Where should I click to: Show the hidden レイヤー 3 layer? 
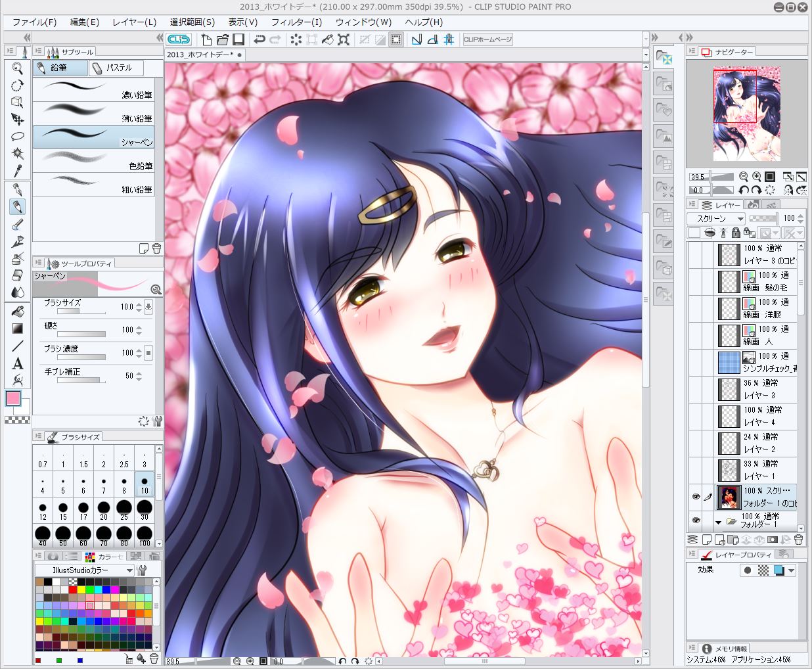click(x=696, y=389)
